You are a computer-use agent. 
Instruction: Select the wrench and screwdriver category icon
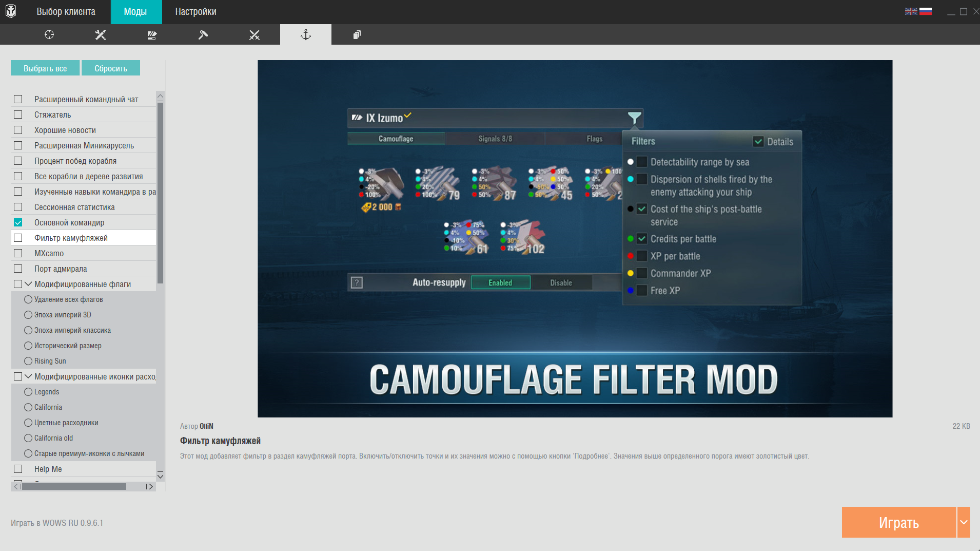101,34
